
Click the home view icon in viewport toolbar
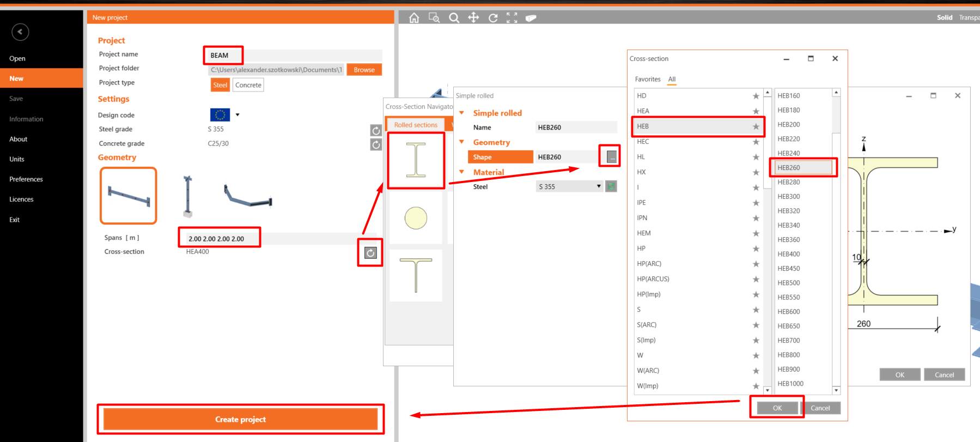pyautogui.click(x=414, y=18)
